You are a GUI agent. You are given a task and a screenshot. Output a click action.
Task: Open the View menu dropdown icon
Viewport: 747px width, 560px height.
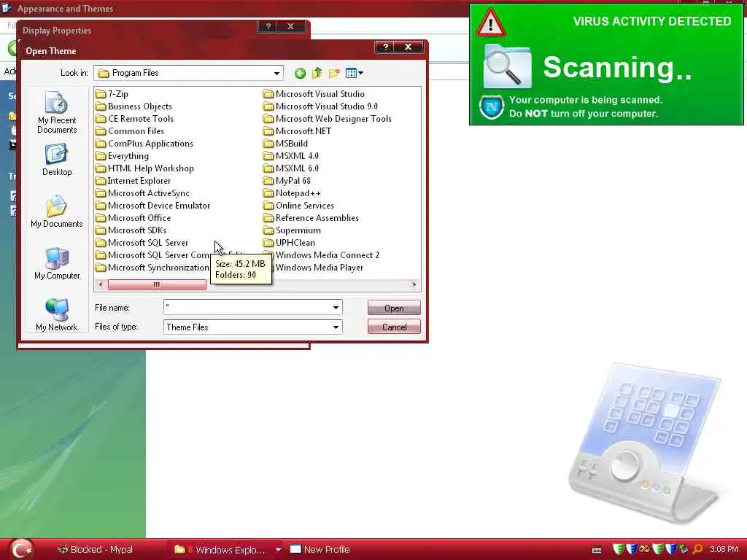click(355, 73)
